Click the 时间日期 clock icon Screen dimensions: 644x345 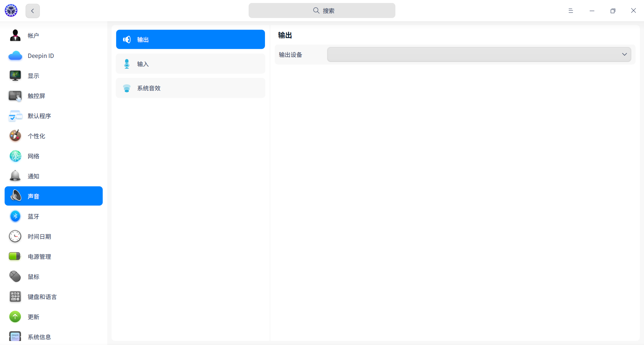pyautogui.click(x=15, y=236)
